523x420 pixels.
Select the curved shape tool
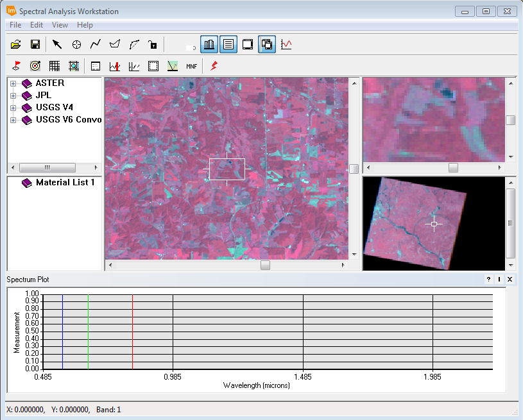click(134, 44)
